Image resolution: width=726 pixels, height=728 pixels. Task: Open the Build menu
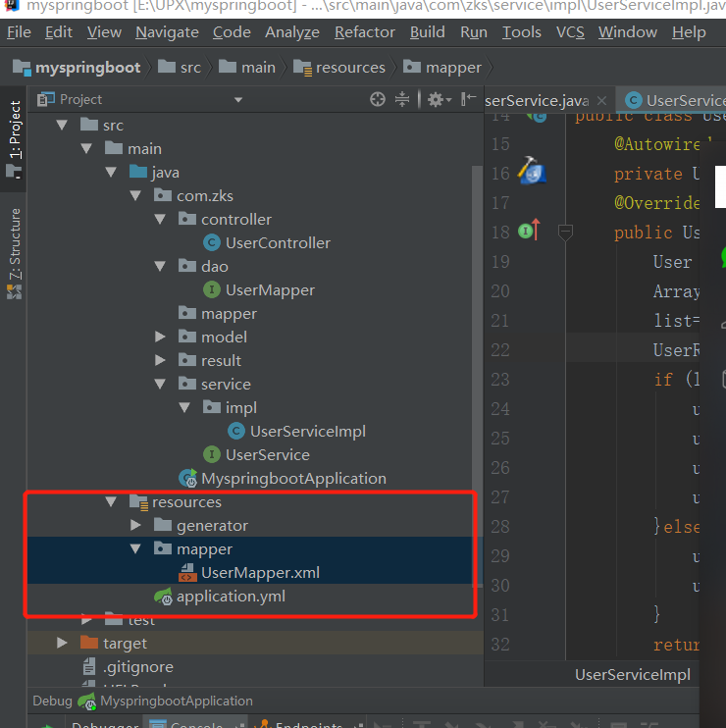(427, 32)
